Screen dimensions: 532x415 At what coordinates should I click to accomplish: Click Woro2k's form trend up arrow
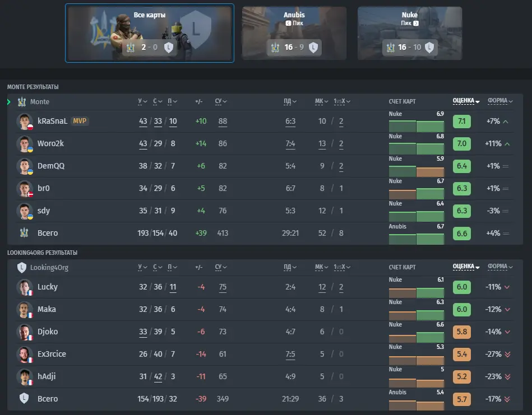click(507, 144)
